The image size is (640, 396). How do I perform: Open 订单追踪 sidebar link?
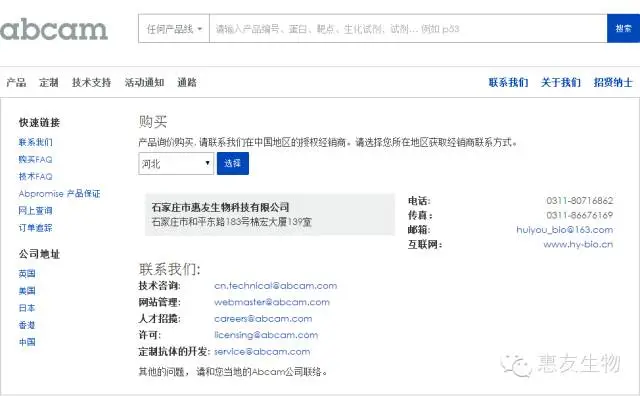click(36, 228)
